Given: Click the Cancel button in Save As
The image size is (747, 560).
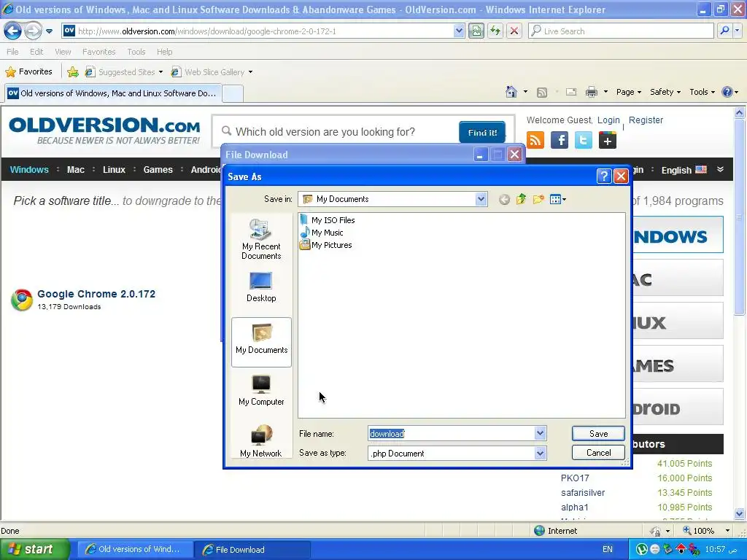Looking at the screenshot, I should 598,452.
